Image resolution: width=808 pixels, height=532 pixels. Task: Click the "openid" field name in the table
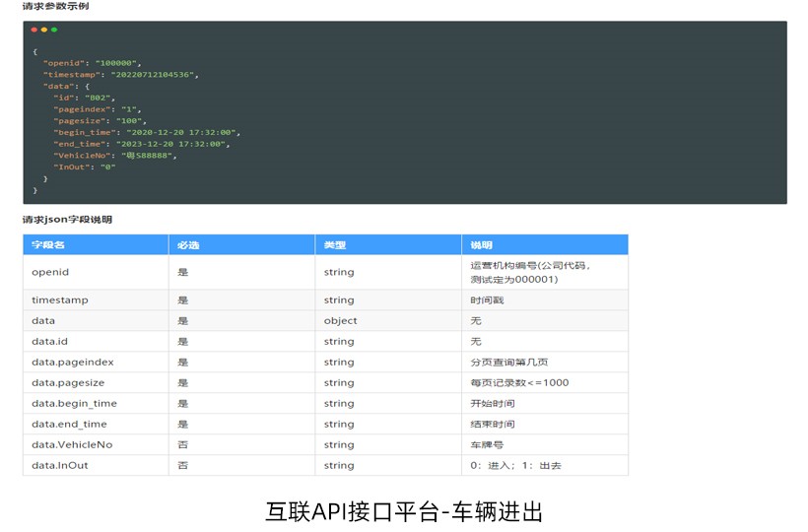(50, 272)
